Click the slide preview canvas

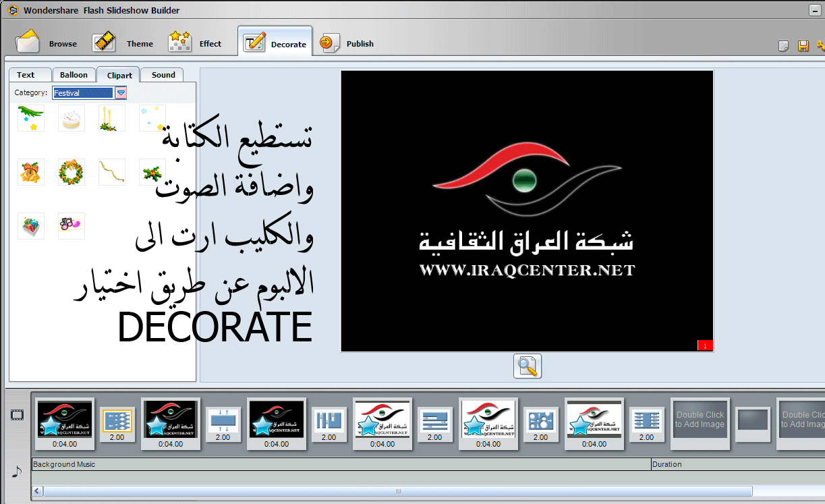pos(527,211)
